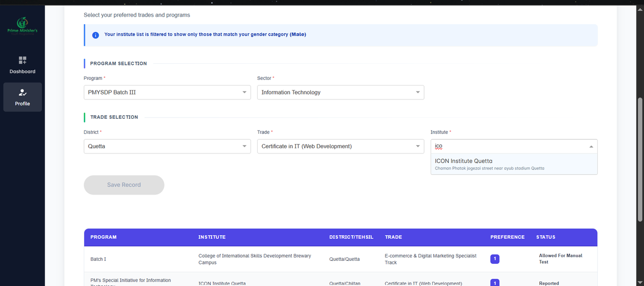Go to Dashboard in sidebar
The image size is (644, 286).
pyautogui.click(x=22, y=65)
